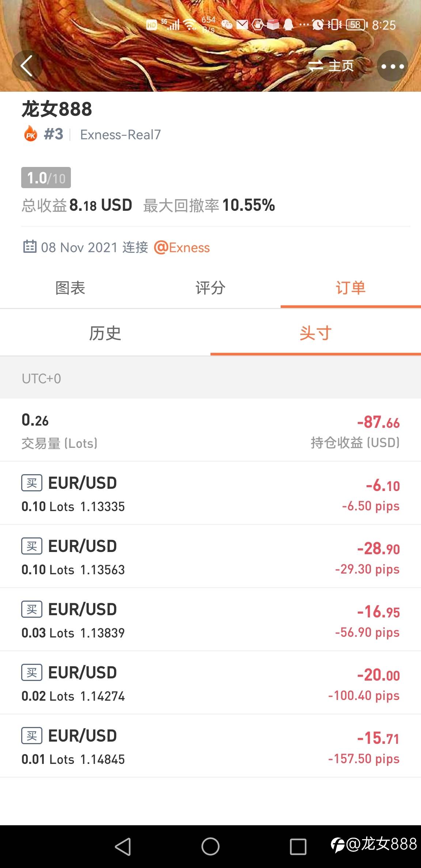Tap the back arrow icon
Screen dimensions: 421x868
27,66
